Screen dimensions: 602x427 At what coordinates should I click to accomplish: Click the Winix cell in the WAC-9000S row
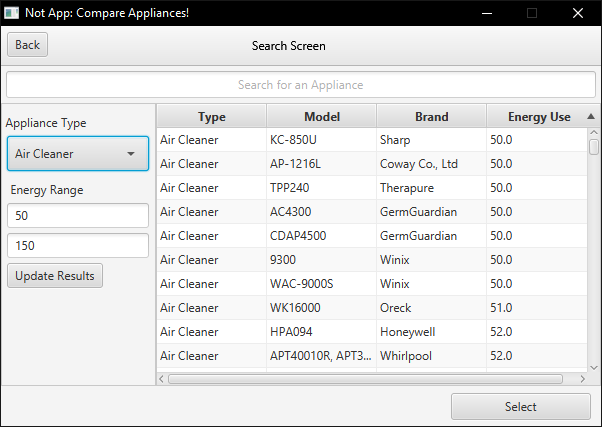pos(432,284)
